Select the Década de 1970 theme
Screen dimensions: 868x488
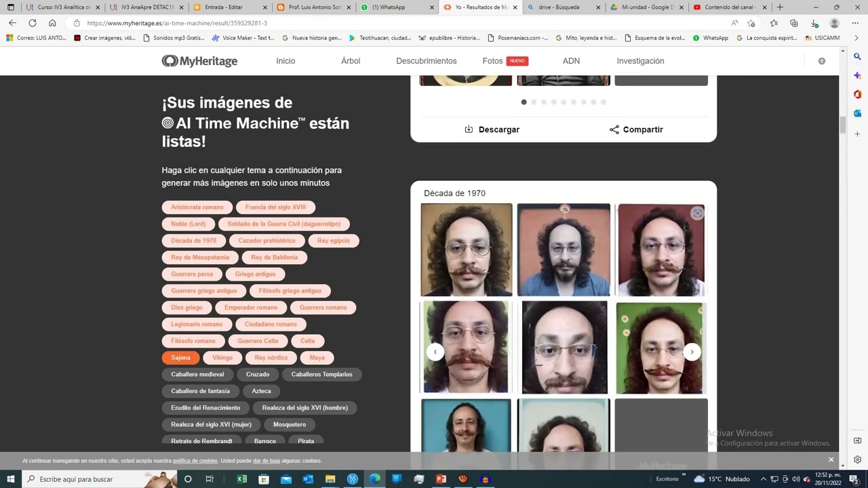[x=193, y=241]
